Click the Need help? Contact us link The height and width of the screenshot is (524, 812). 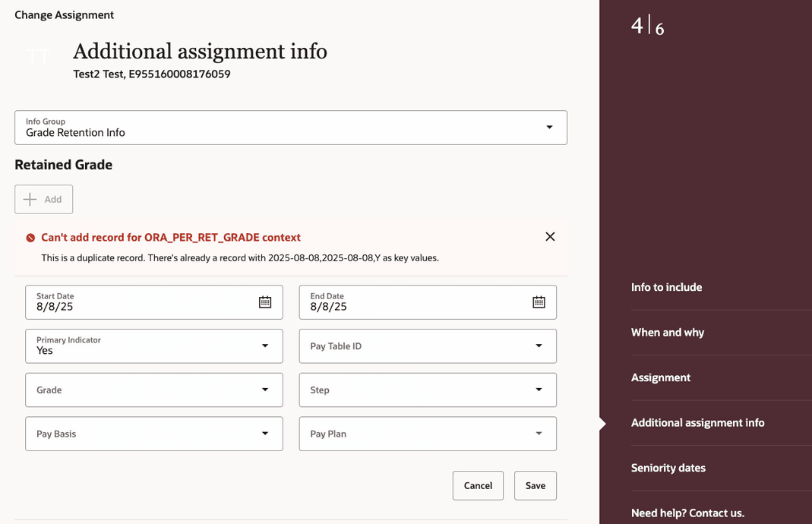point(687,513)
